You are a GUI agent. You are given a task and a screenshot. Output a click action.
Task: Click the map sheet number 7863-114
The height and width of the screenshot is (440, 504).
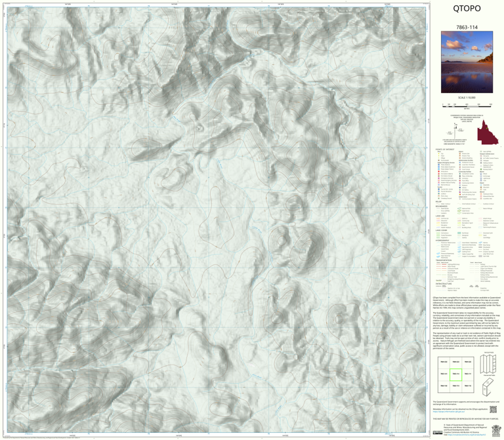(x=467, y=28)
